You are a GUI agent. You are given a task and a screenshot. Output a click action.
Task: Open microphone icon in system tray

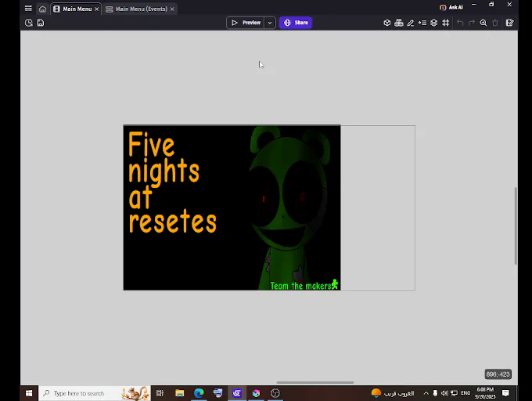tap(435, 393)
